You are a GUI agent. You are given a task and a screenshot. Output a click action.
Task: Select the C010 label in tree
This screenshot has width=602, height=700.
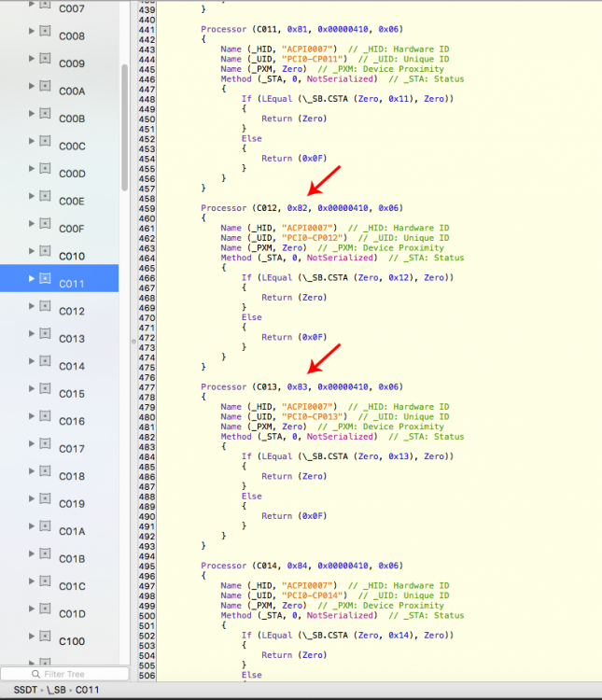coord(72,257)
